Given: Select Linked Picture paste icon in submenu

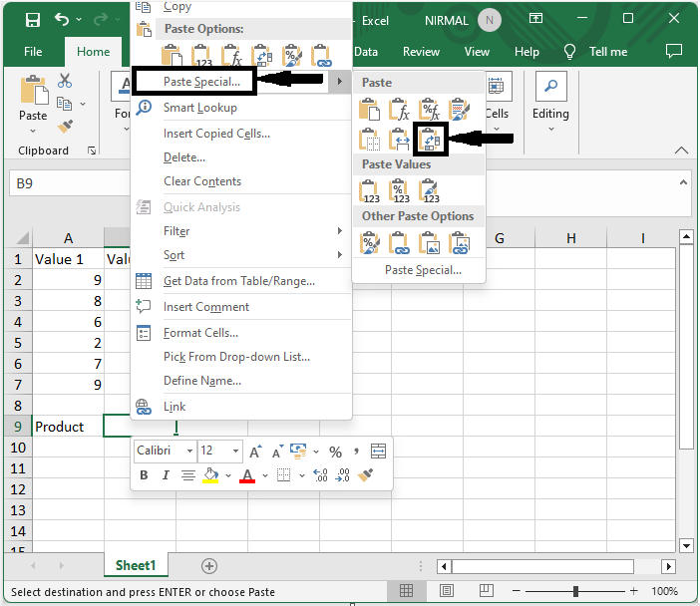Looking at the screenshot, I should coord(460,243).
